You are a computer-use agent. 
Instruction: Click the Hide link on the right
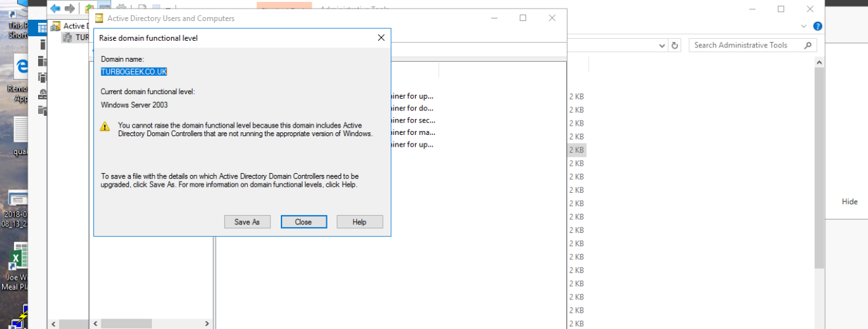pyautogui.click(x=850, y=202)
